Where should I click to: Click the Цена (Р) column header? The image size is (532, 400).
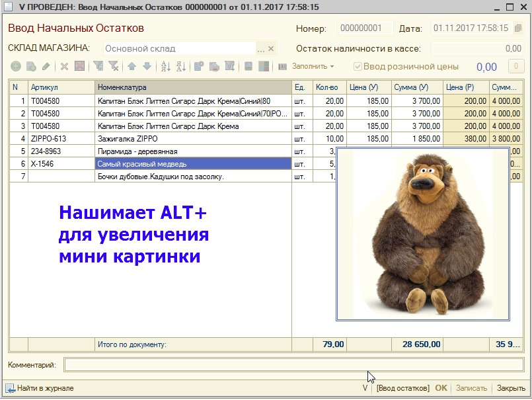[466, 87]
